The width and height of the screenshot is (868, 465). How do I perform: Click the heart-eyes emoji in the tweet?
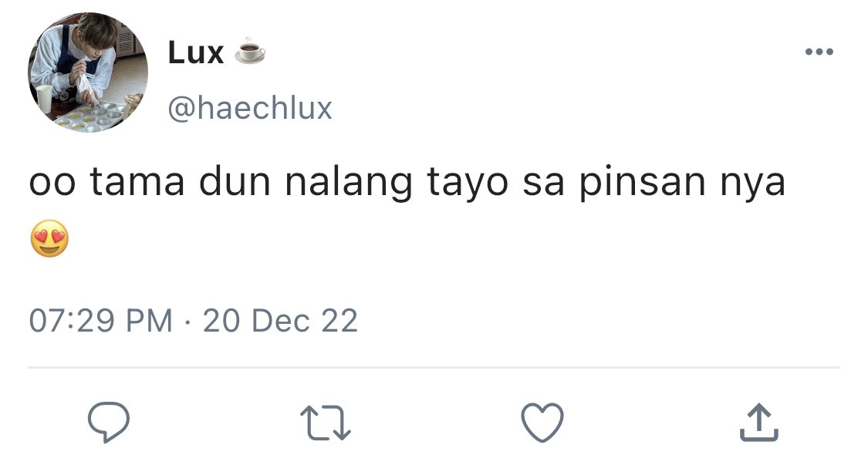click(49, 238)
